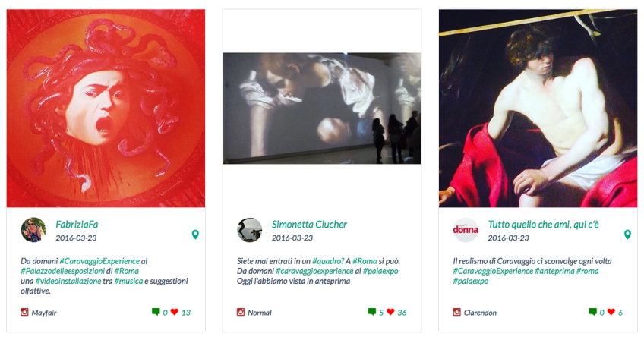The width and height of the screenshot is (644, 337).
Task: Open Simonetta Clucher's profile picture
Action: [x=249, y=230]
